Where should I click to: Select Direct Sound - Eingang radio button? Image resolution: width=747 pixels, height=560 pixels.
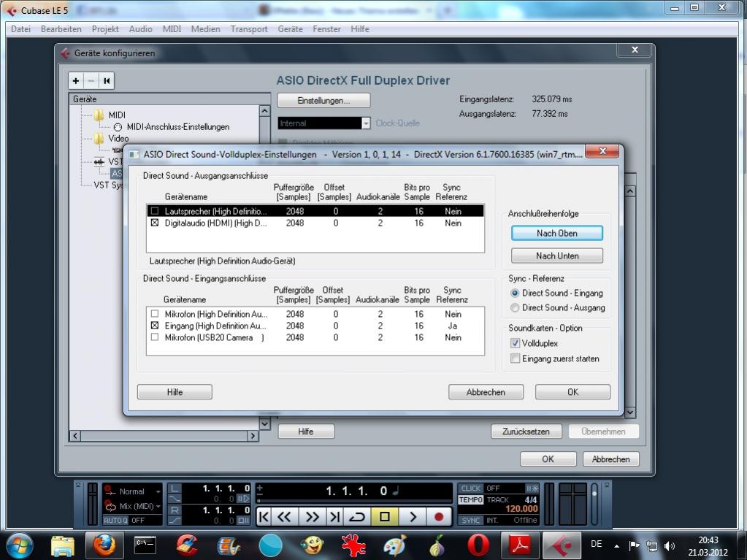click(x=515, y=293)
